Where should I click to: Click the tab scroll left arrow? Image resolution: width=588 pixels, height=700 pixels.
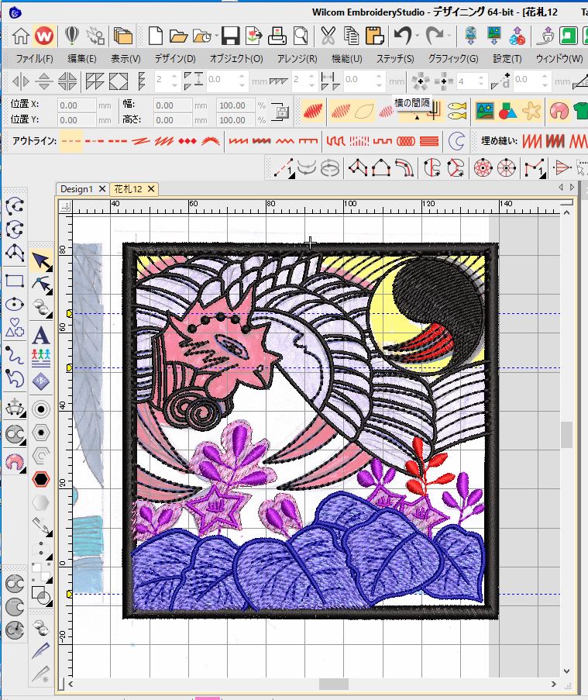coord(561,188)
